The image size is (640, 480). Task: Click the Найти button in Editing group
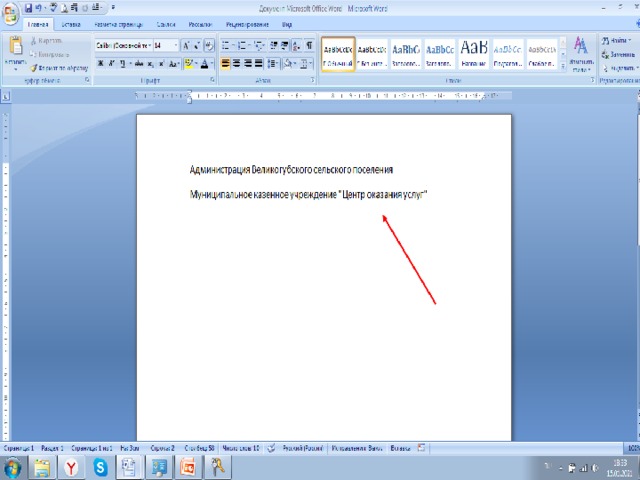tap(618, 40)
